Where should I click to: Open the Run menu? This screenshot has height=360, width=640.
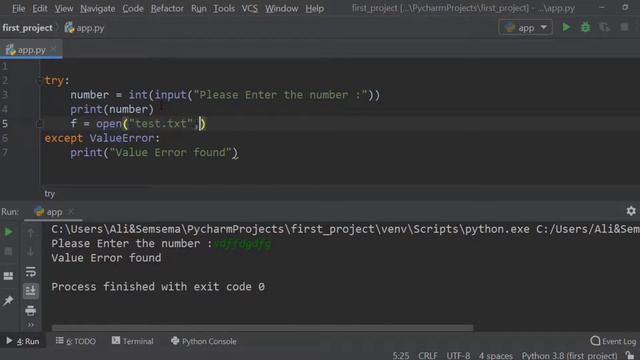tap(199, 8)
